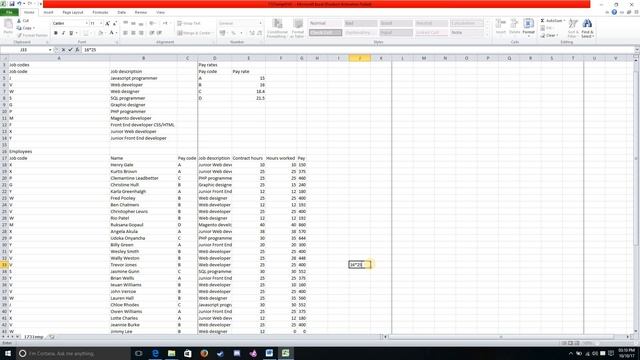Expand the formula bar chevron

636,50
